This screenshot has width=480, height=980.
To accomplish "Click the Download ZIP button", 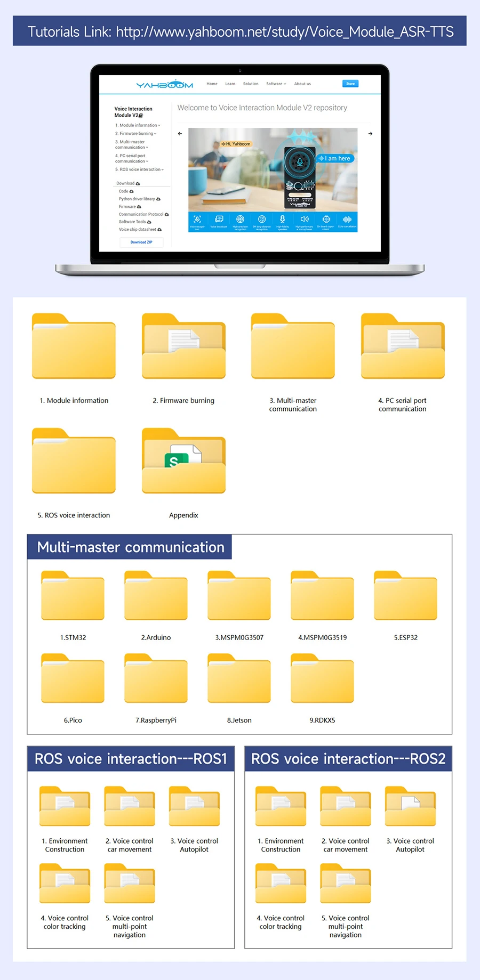I will tap(141, 242).
